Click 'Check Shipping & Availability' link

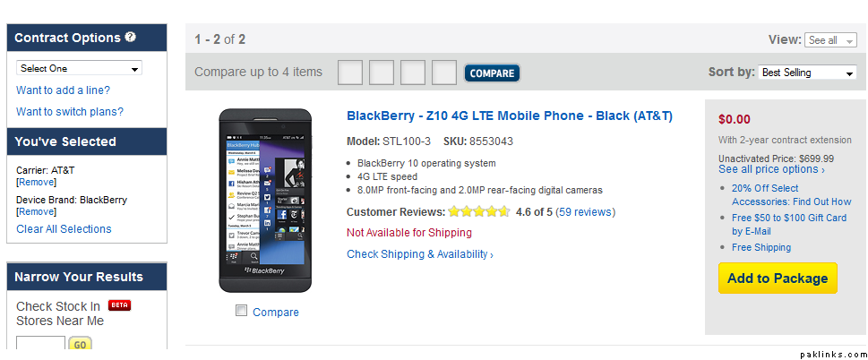tap(419, 254)
